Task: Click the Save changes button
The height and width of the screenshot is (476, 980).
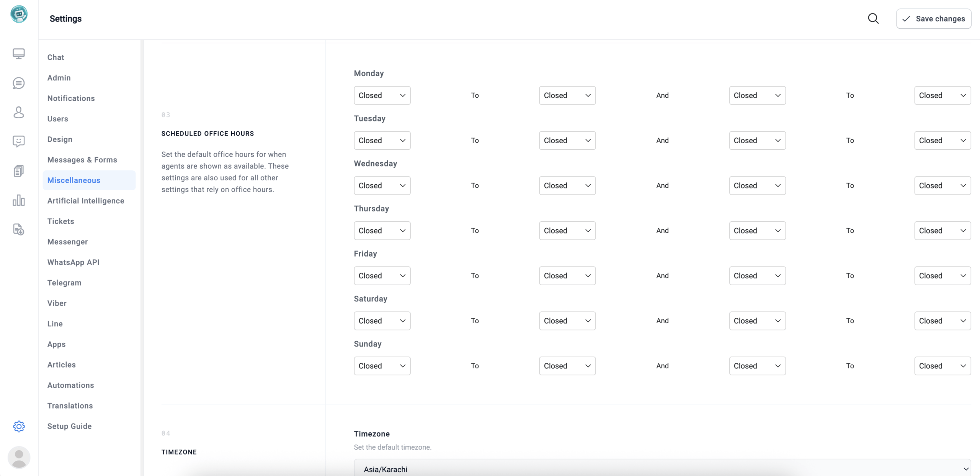Action: pyautogui.click(x=934, y=19)
